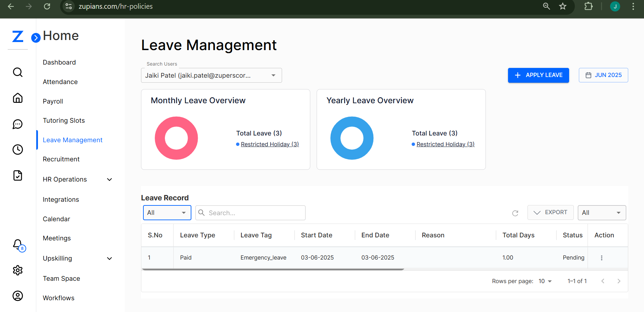The width and height of the screenshot is (644, 312).
Task: Change rows per page from 10
Action: (x=544, y=281)
